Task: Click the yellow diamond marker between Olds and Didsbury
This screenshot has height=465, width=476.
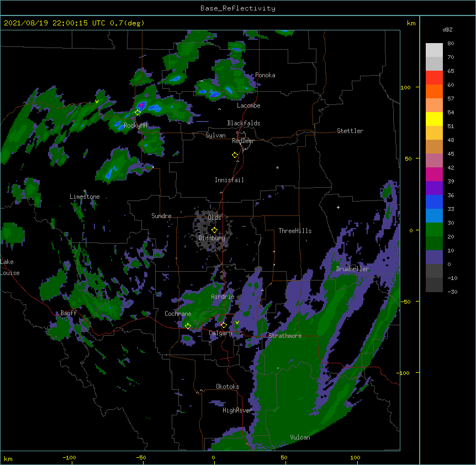Action: tap(214, 230)
